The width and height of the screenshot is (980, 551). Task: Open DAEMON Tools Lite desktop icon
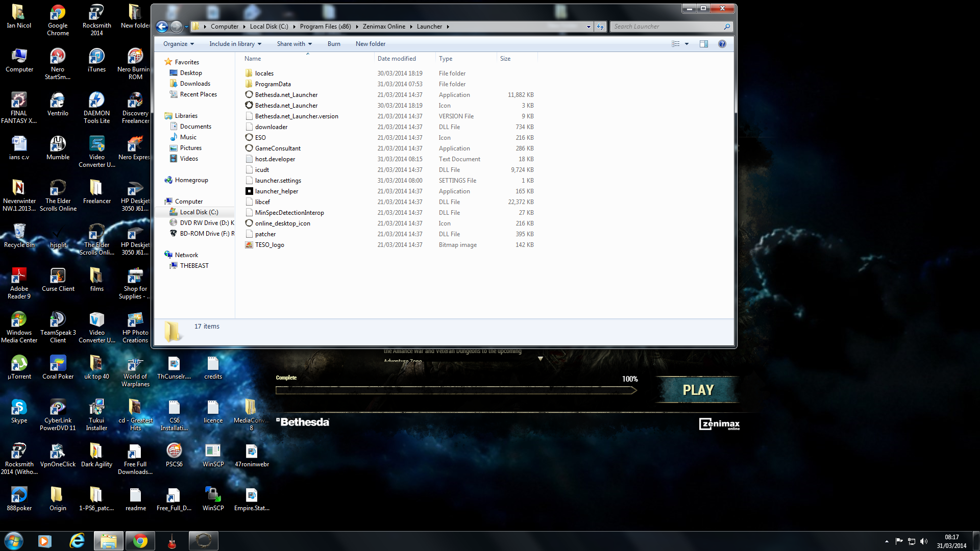pyautogui.click(x=96, y=108)
